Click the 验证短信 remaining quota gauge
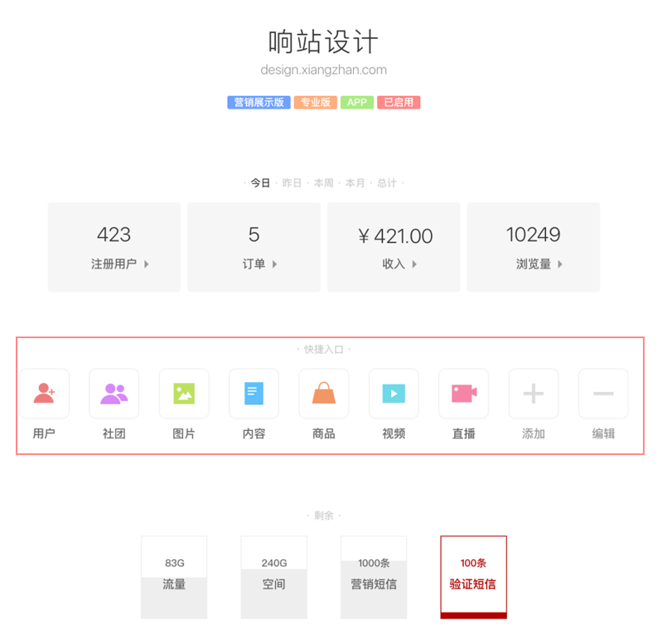Screen dimensions: 662x644 coord(473,577)
